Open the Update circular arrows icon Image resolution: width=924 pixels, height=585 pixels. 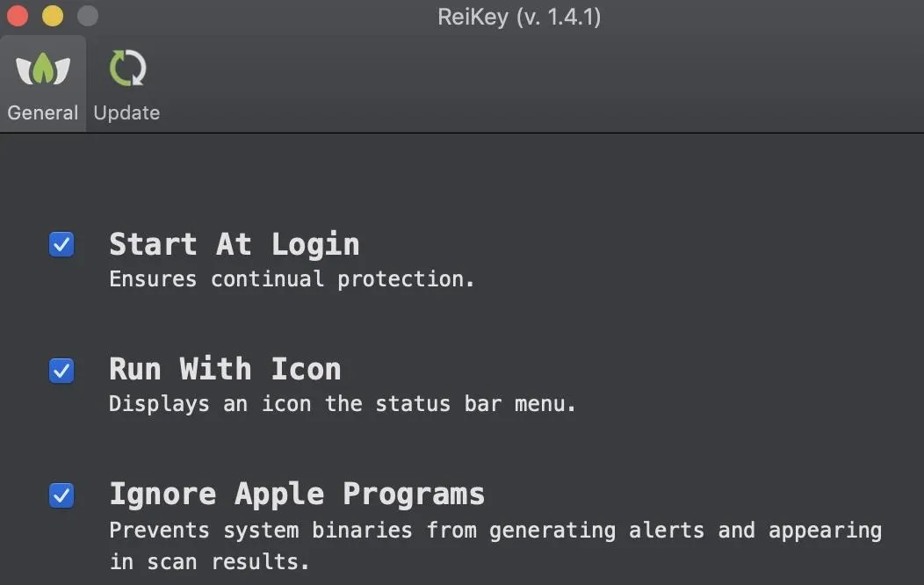point(127,69)
